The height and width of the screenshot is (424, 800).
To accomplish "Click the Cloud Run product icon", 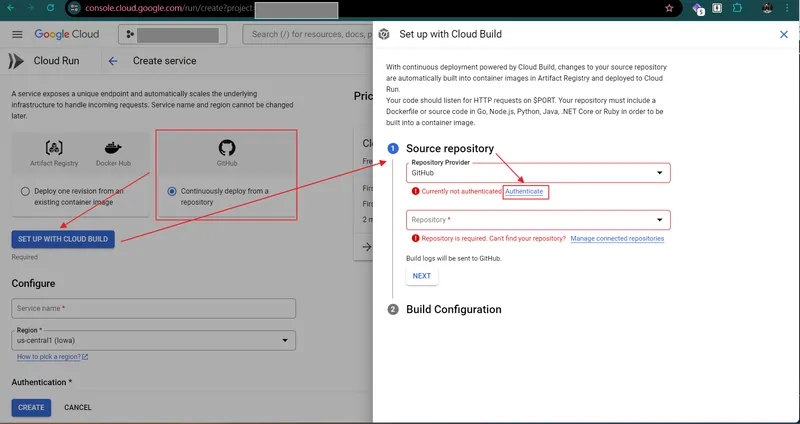I will click(x=16, y=61).
